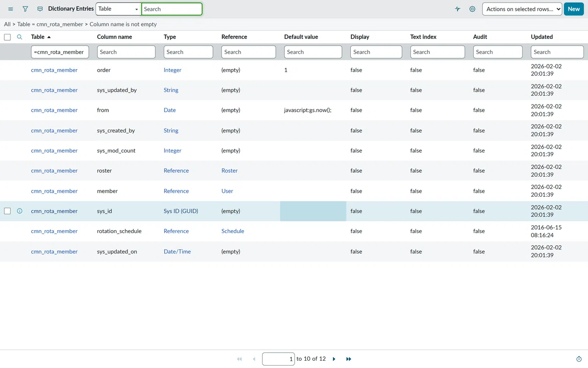This screenshot has height=368, width=588.
Task: Check the sys_id row checkbox
Action: [x=7, y=211]
